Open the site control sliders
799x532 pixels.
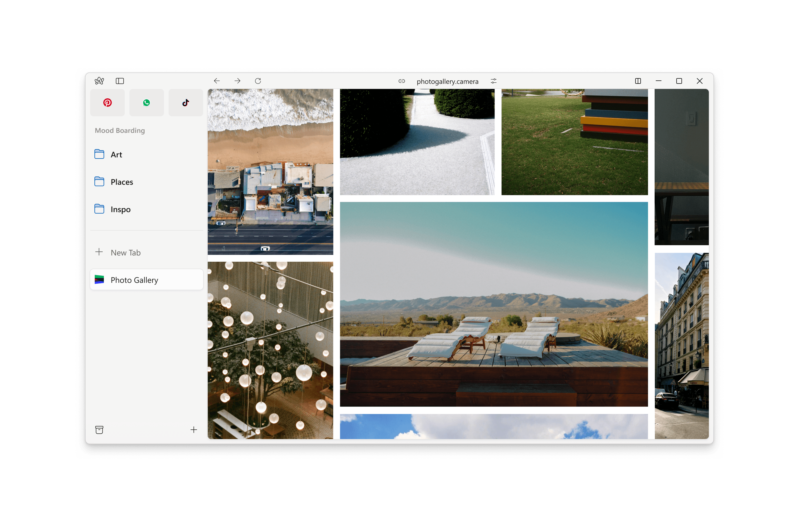(x=493, y=81)
